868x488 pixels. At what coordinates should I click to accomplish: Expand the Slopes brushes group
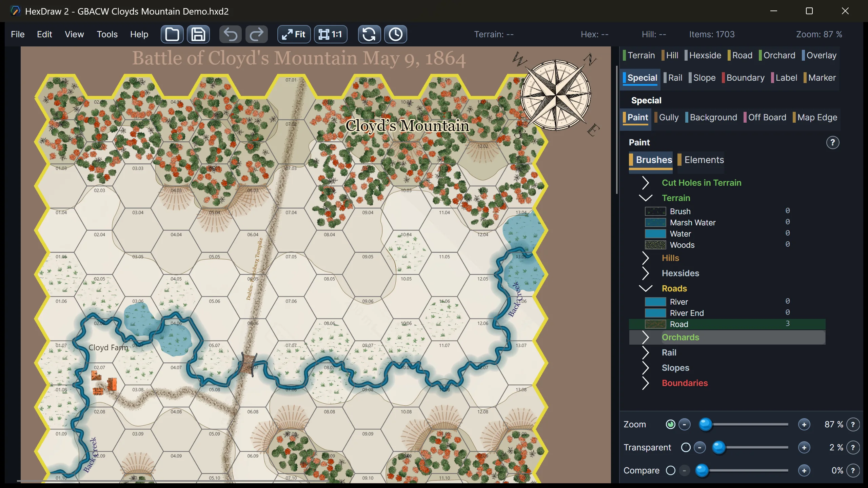coord(646,368)
